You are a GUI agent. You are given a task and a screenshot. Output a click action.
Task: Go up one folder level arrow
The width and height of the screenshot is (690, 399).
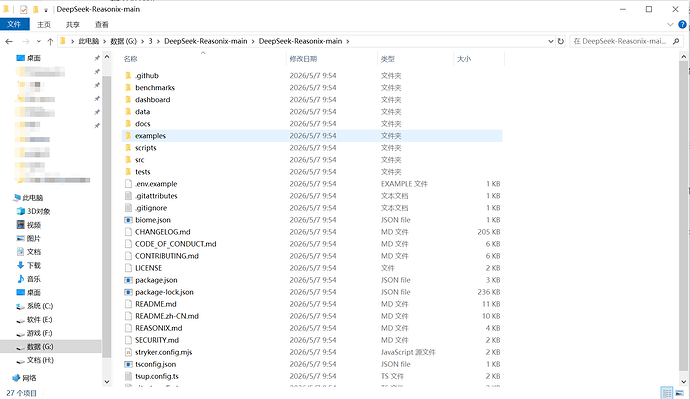pos(50,41)
